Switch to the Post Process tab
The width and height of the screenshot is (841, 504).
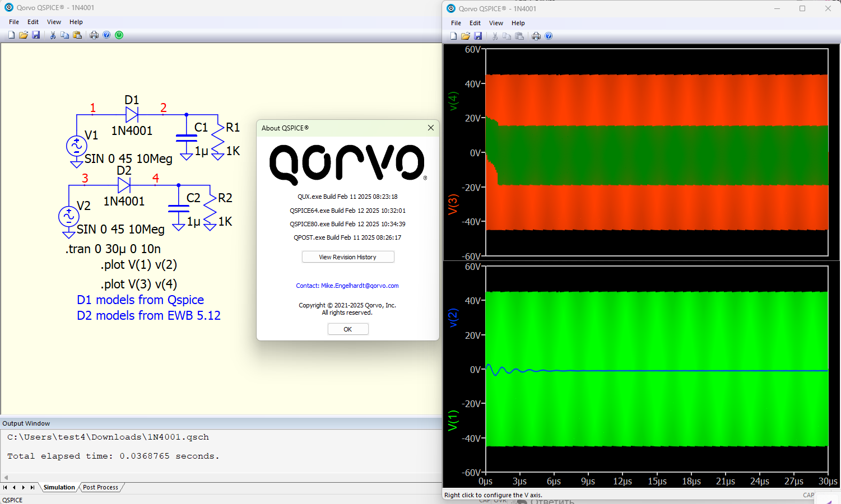click(100, 487)
